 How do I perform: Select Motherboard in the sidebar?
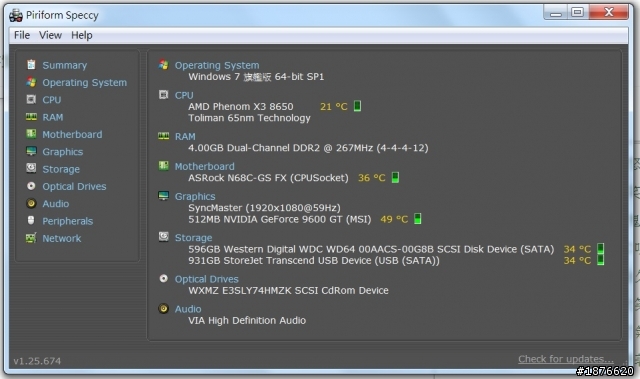tap(72, 135)
